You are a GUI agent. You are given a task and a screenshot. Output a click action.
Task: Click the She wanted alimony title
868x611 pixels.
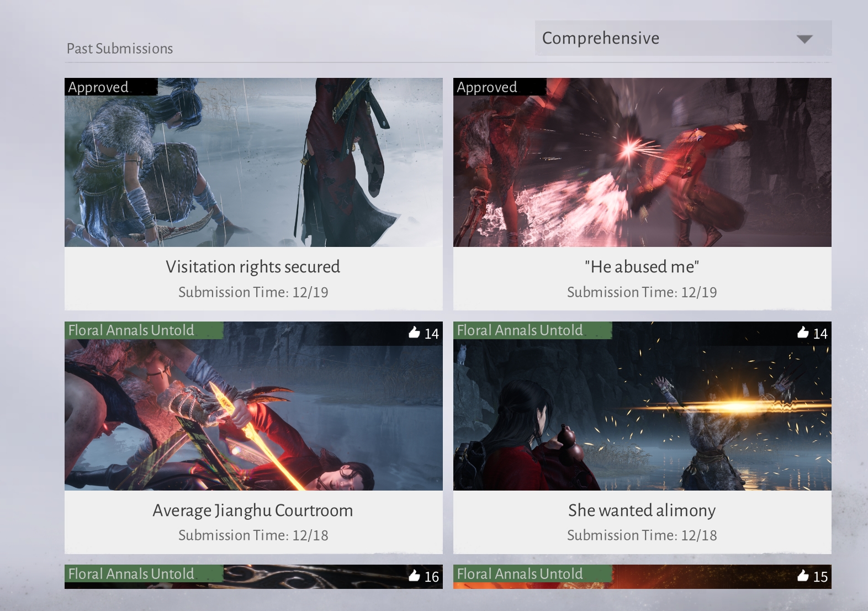(642, 510)
